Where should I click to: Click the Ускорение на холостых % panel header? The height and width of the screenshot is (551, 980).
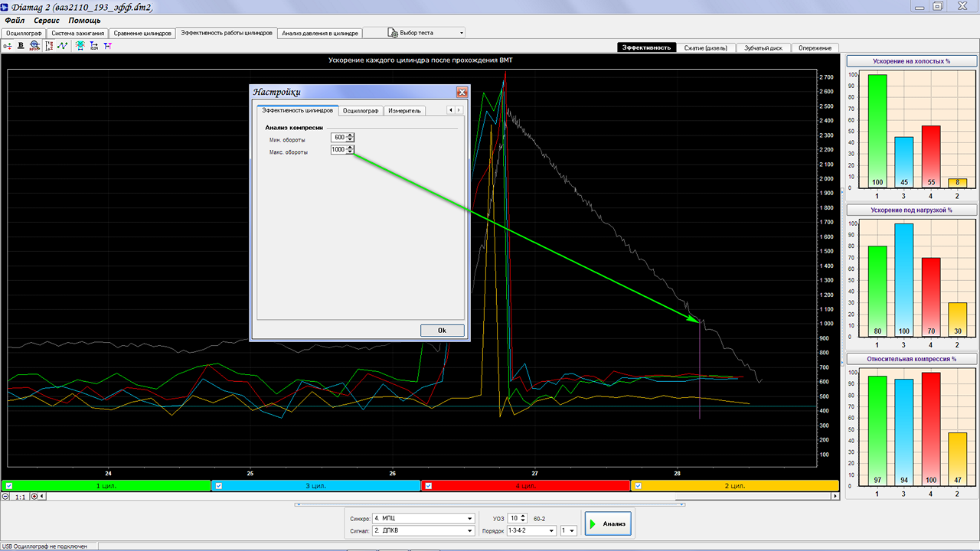tap(910, 60)
